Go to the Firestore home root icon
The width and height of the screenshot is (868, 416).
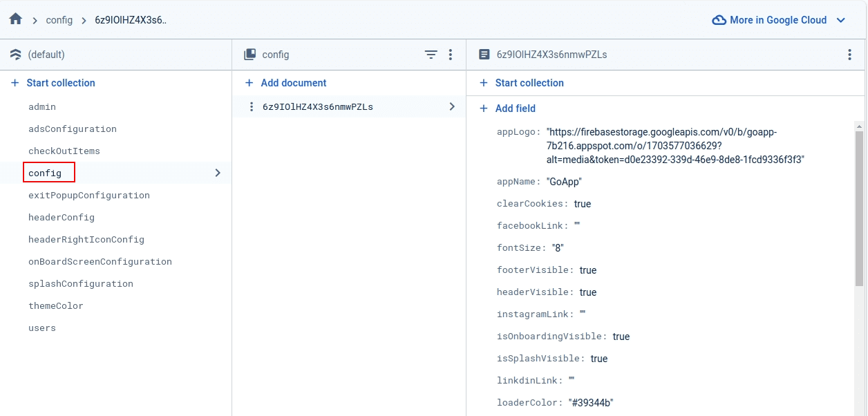point(15,19)
